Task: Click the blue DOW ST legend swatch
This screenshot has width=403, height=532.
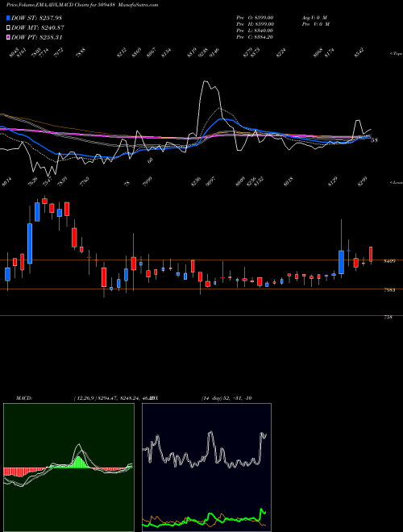Action: click(9, 18)
